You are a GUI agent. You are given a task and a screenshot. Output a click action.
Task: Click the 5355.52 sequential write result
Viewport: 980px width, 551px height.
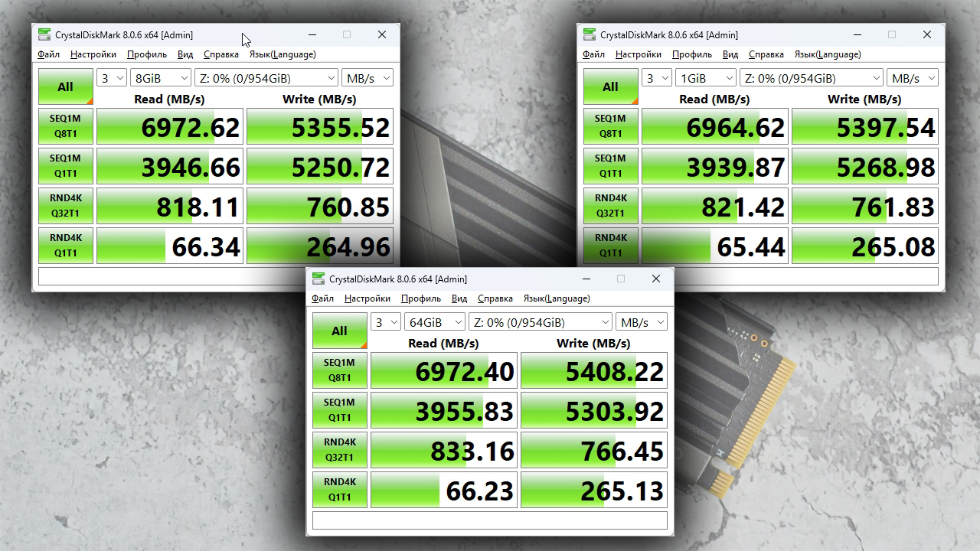[x=320, y=126]
